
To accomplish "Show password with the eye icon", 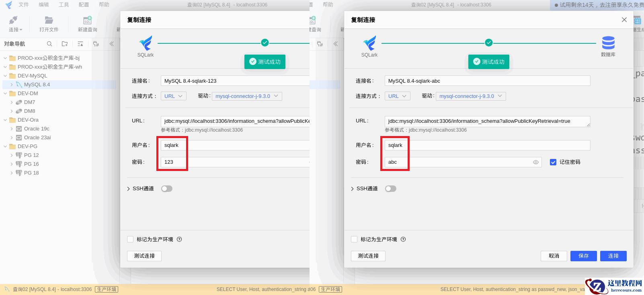I will 536,162.
